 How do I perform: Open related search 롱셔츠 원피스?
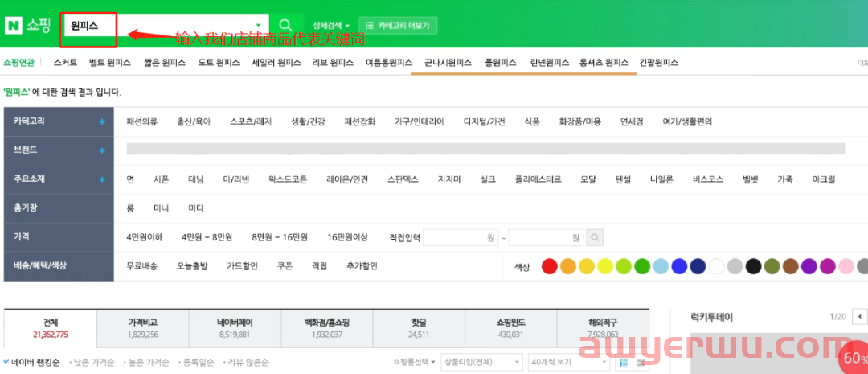pos(604,63)
